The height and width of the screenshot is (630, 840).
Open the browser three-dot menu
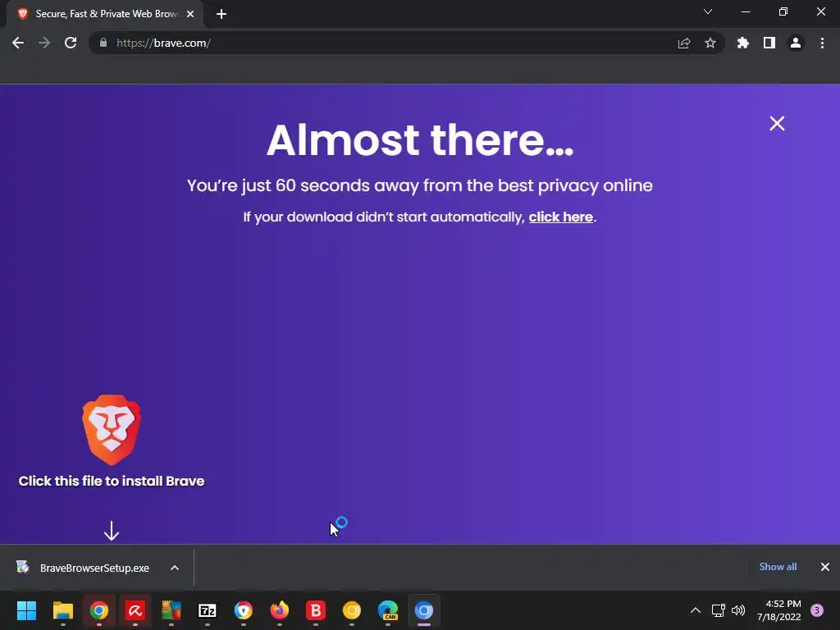[822, 43]
